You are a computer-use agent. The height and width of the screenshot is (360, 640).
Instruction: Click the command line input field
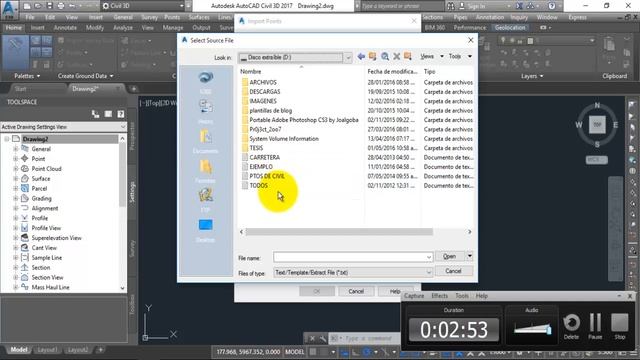[x=369, y=338]
